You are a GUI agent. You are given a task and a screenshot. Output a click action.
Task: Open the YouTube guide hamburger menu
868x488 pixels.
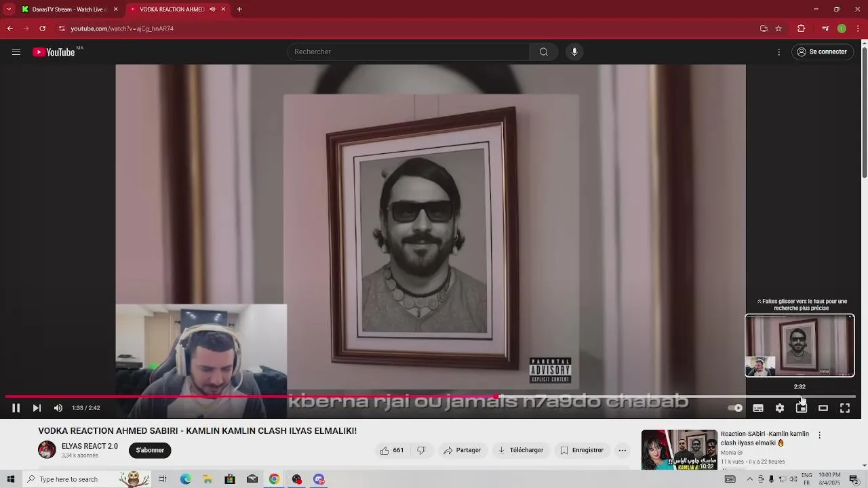[16, 52]
